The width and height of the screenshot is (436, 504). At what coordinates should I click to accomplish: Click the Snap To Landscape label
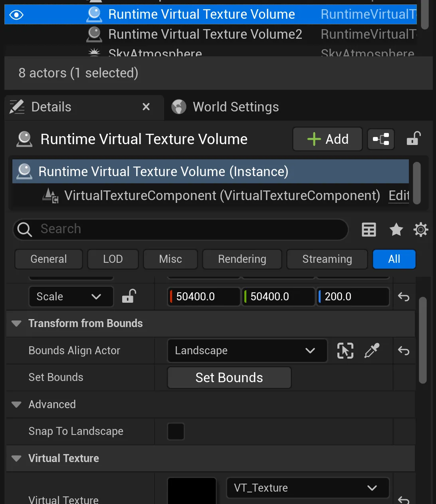pos(76,431)
